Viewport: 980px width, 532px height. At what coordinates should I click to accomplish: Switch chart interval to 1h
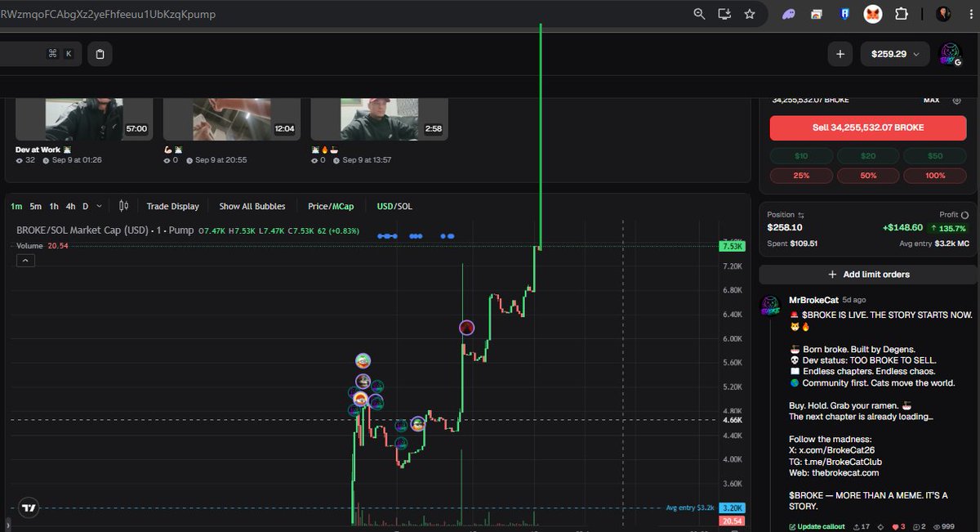(54, 206)
